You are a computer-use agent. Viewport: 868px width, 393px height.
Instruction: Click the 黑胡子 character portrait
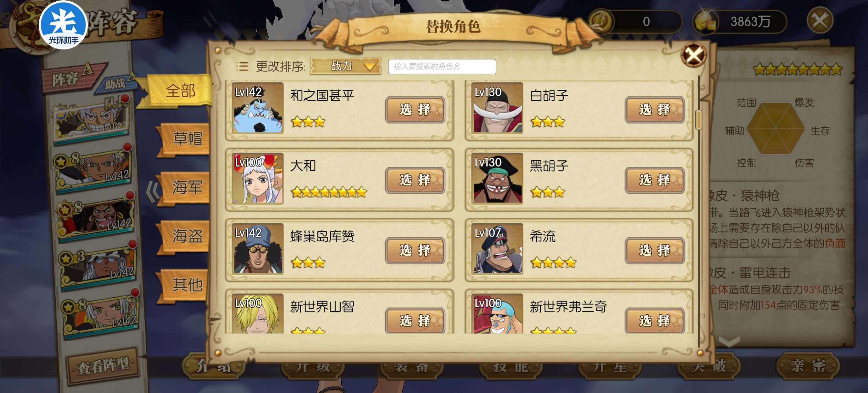coord(497,178)
